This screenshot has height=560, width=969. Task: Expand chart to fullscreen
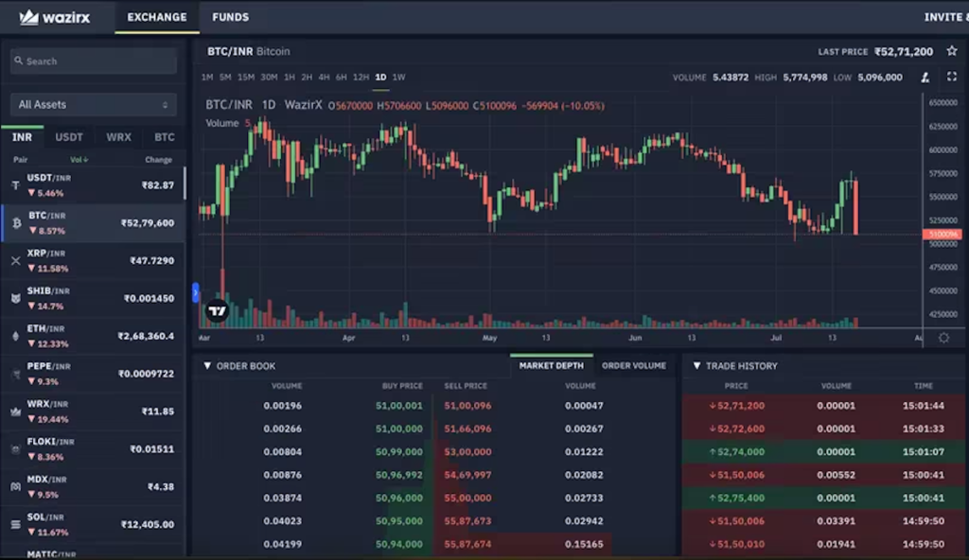pyautogui.click(x=952, y=77)
